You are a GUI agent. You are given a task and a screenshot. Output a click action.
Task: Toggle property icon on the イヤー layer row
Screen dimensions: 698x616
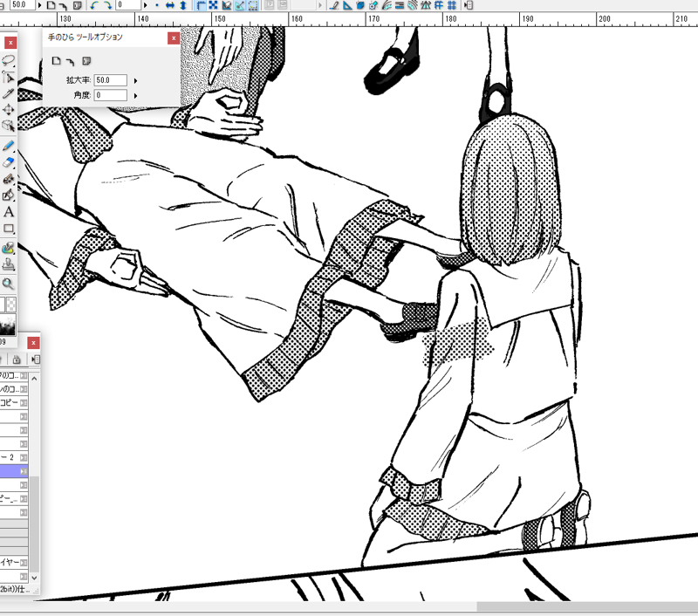24,563
